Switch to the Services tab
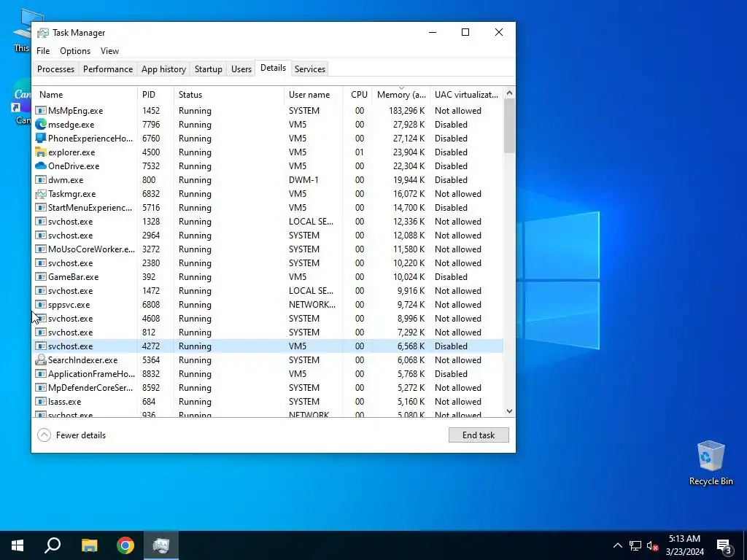The height and width of the screenshot is (560, 747). (x=309, y=69)
